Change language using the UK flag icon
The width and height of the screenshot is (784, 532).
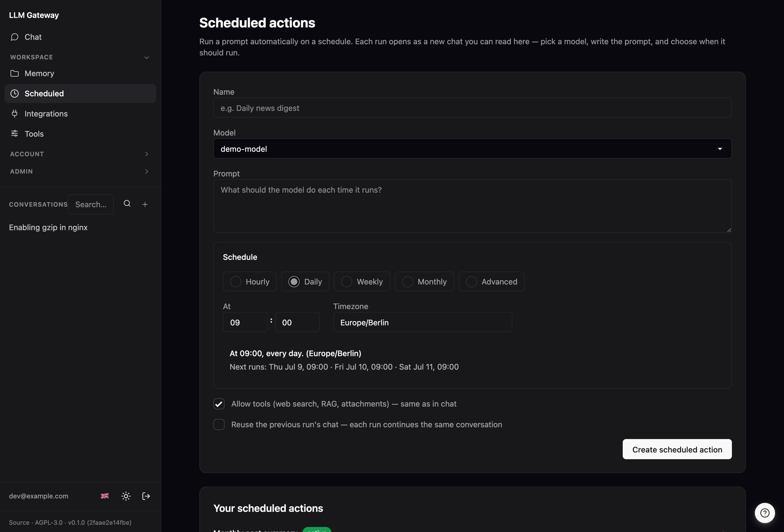click(105, 496)
